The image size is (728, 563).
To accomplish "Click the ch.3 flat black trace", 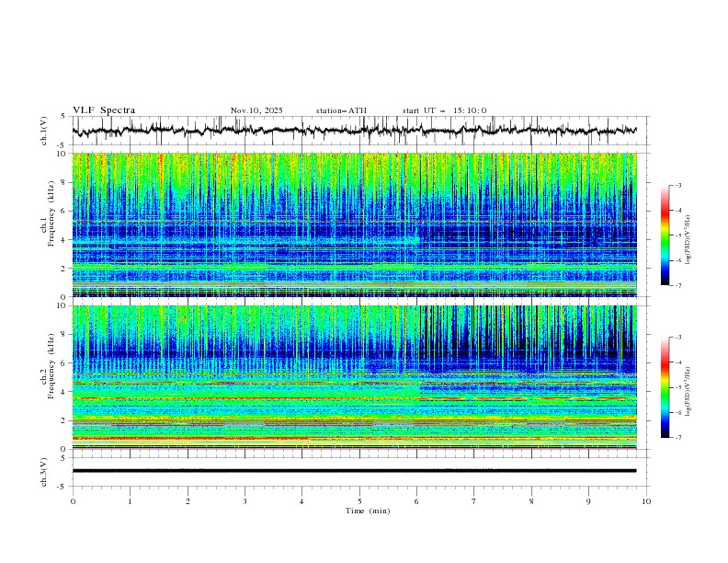I will [x=355, y=471].
